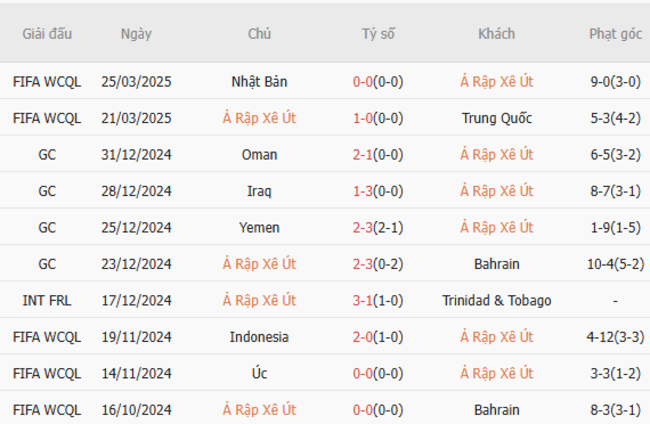Select the Iraq team name

[x=259, y=191]
